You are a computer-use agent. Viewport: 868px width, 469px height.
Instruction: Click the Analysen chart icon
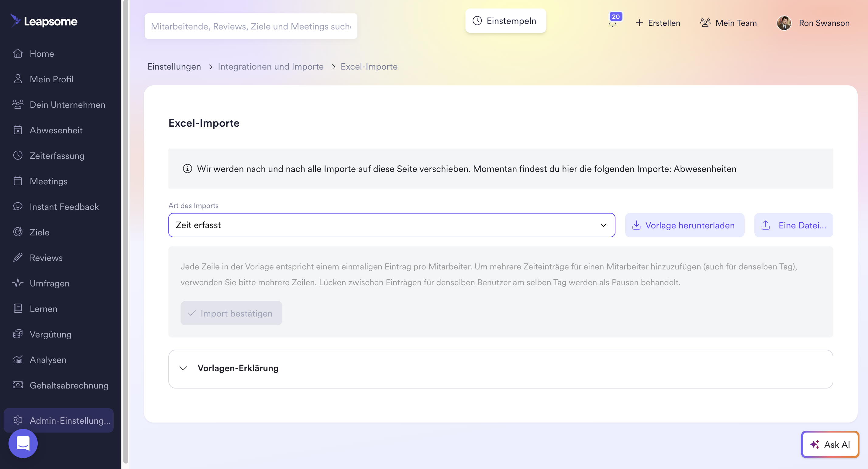pos(18,360)
